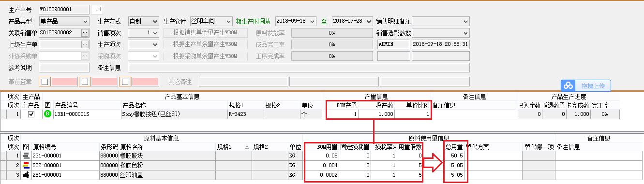Open the browse button beside 上级生产单

tap(85, 44)
